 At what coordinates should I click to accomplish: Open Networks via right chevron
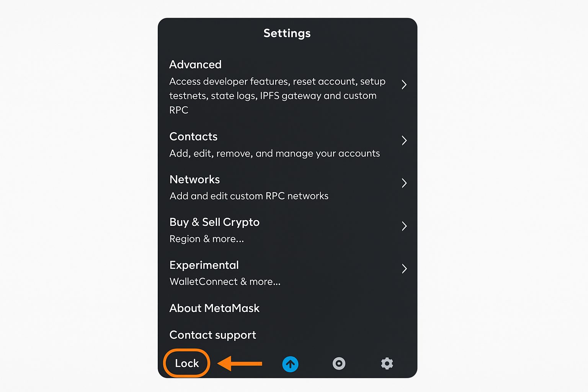pos(404,183)
